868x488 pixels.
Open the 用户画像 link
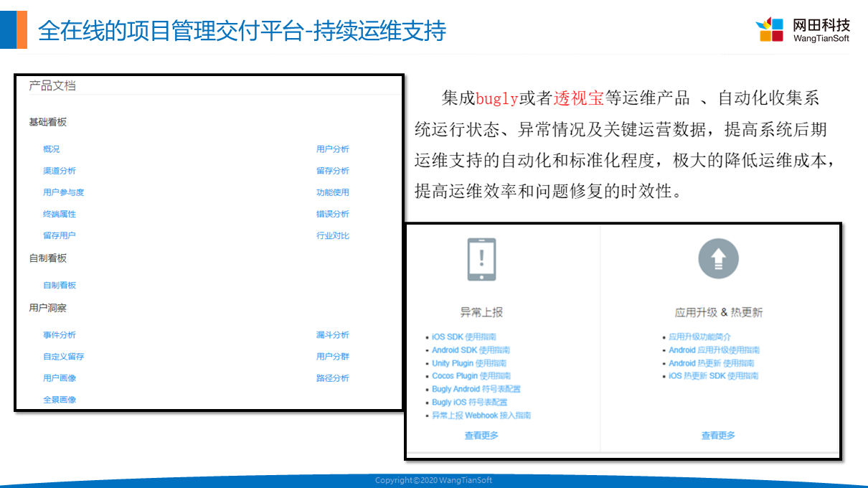click(x=60, y=378)
